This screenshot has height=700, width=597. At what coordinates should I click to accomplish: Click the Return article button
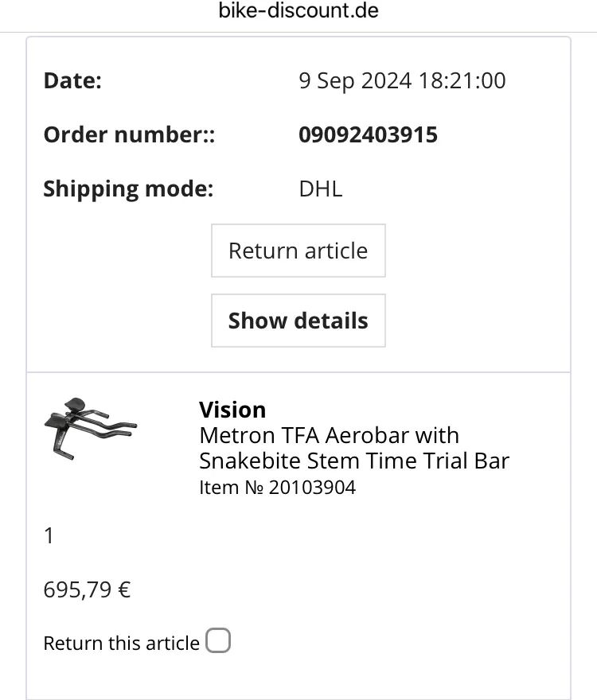(x=298, y=251)
